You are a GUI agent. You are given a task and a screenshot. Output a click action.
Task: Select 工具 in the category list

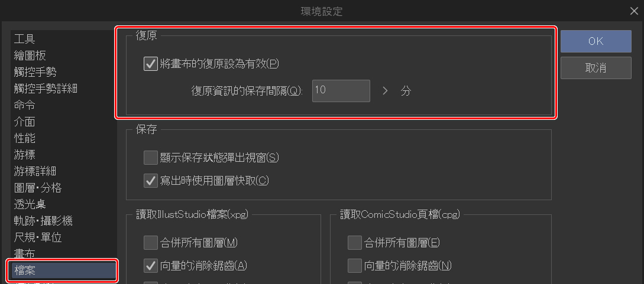[x=25, y=39]
